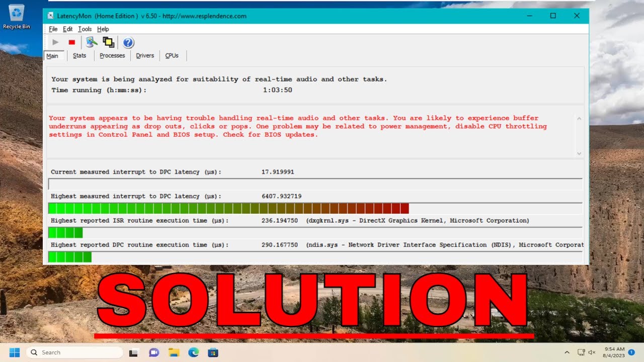The height and width of the screenshot is (362, 644).
Task: Open Microsoft Store from the taskbar
Action: coord(213,353)
